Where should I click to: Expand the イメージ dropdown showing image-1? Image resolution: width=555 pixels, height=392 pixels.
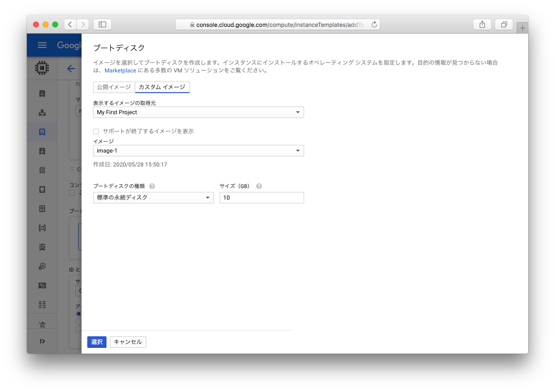(x=198, y=151)
